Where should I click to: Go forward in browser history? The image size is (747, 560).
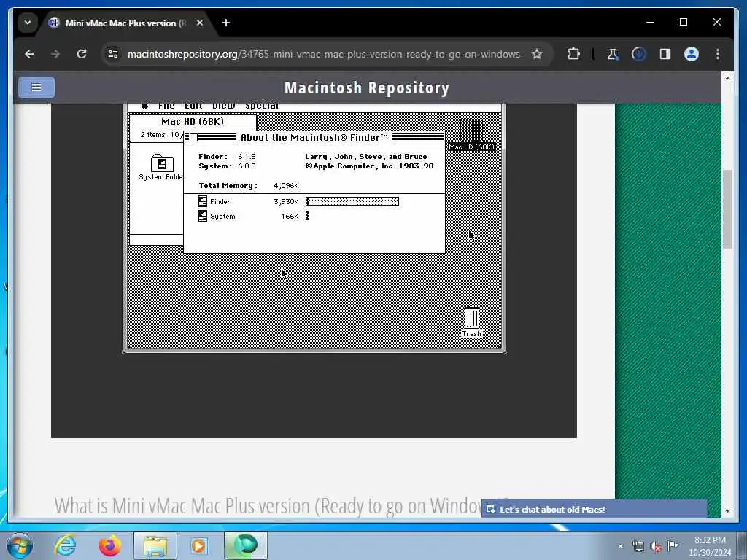pos(55,54)
